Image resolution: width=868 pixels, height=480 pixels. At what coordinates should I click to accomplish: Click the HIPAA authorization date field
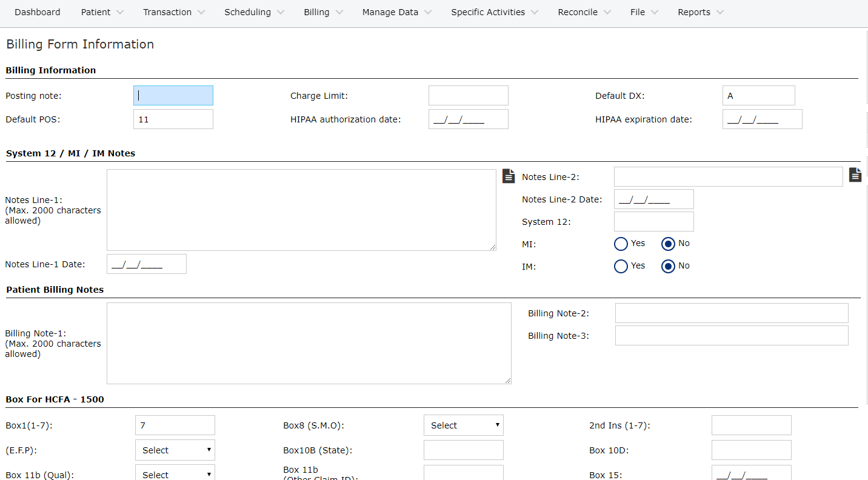(x=468, y=119)
